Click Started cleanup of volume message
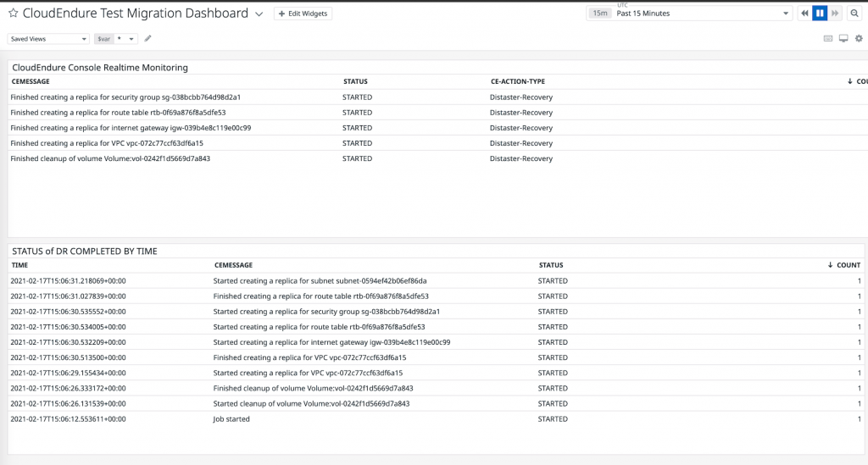The height and width of the screenshot is (465, 868). [311, 404]
